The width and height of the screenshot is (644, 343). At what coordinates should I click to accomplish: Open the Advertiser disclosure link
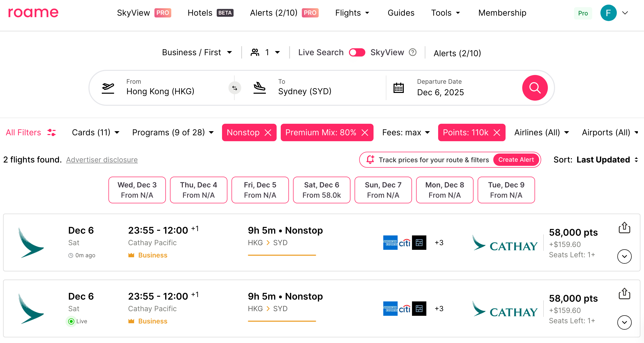click(x=102, y=160)
